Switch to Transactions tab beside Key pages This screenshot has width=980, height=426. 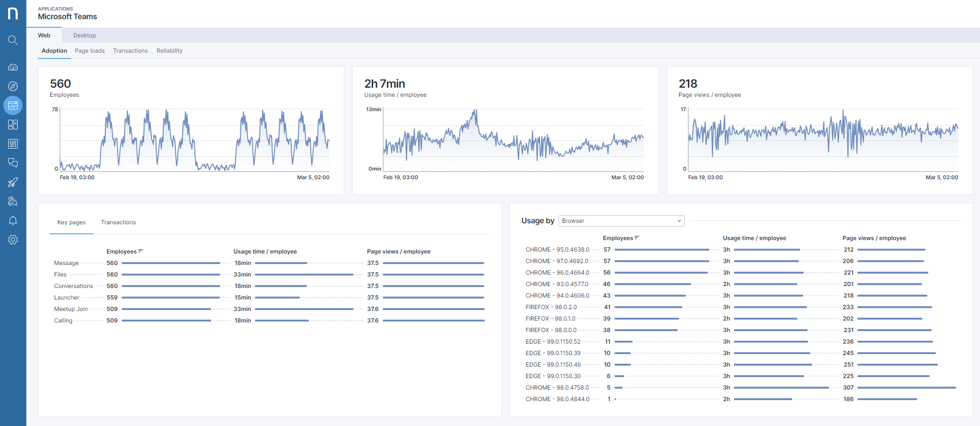pyautogui.click(x=118, y=222)
